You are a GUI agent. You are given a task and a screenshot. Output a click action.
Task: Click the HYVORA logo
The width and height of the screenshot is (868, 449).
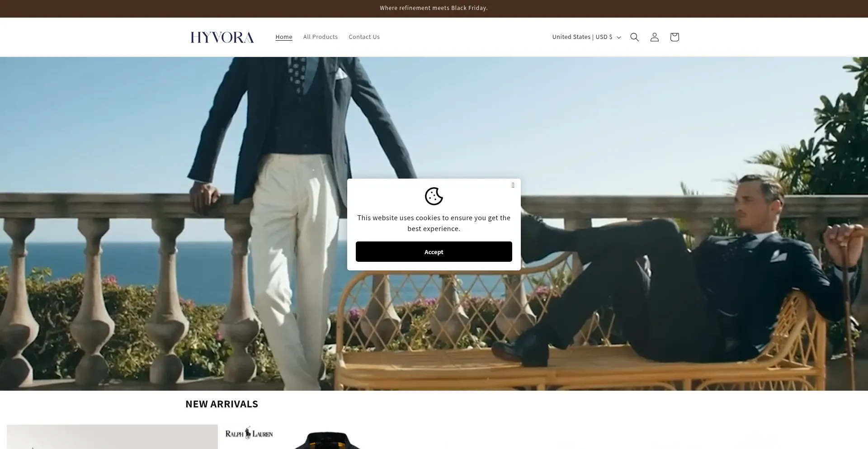coord(222,37)
